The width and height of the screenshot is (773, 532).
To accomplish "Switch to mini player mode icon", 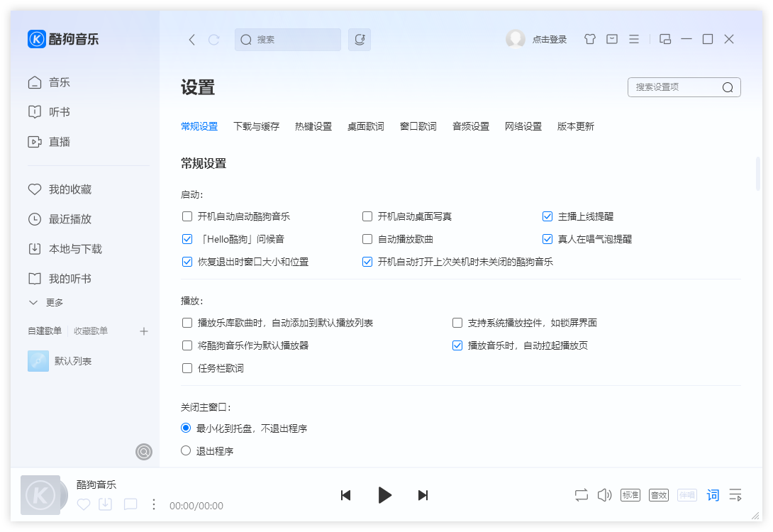I will click(665, 39).
